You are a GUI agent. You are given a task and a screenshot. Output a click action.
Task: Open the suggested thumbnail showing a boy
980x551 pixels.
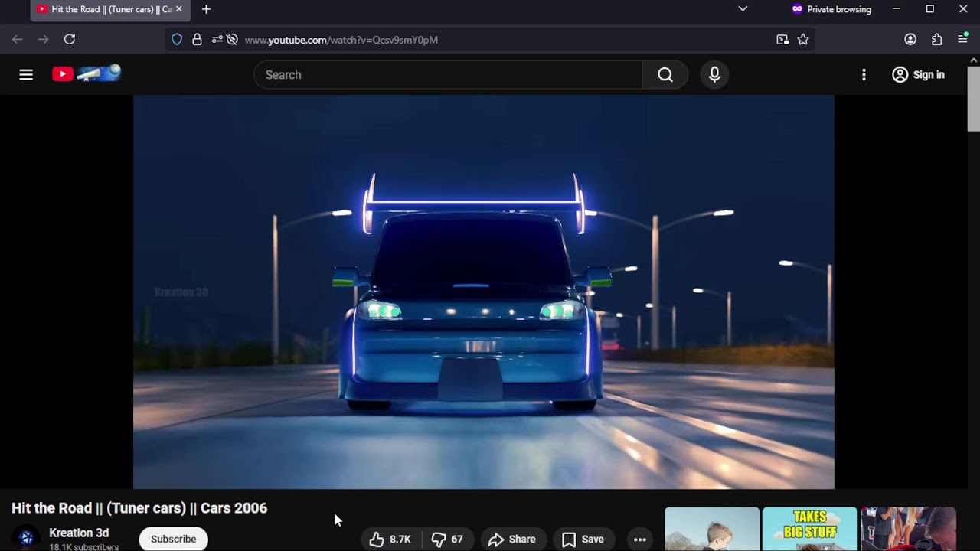click(x=712, y=529)
